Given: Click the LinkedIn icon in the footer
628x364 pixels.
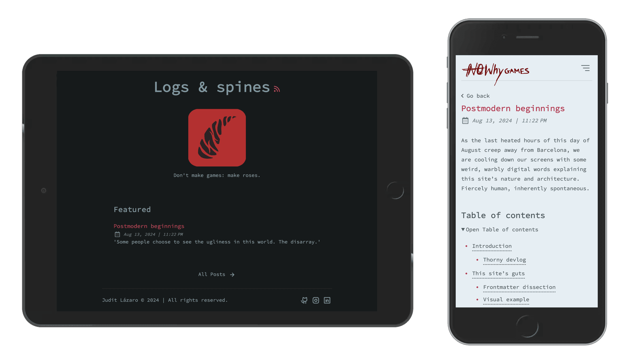Looking at the screenshot, I should (x=327, y=300).
